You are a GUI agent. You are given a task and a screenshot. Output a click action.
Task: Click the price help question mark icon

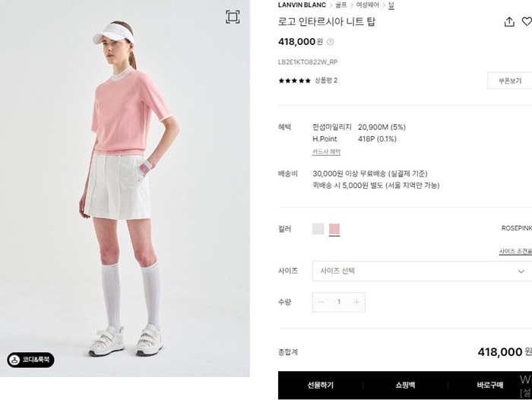pyautogui.click(x=330, y=42)
